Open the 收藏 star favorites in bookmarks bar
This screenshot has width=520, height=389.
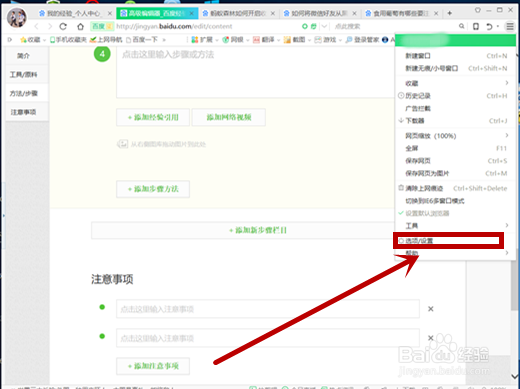click(x=30, y=40)
